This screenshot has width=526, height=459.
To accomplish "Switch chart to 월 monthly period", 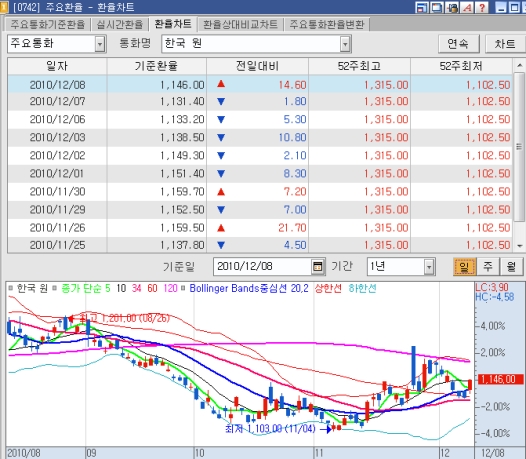I will pos(511,267).
